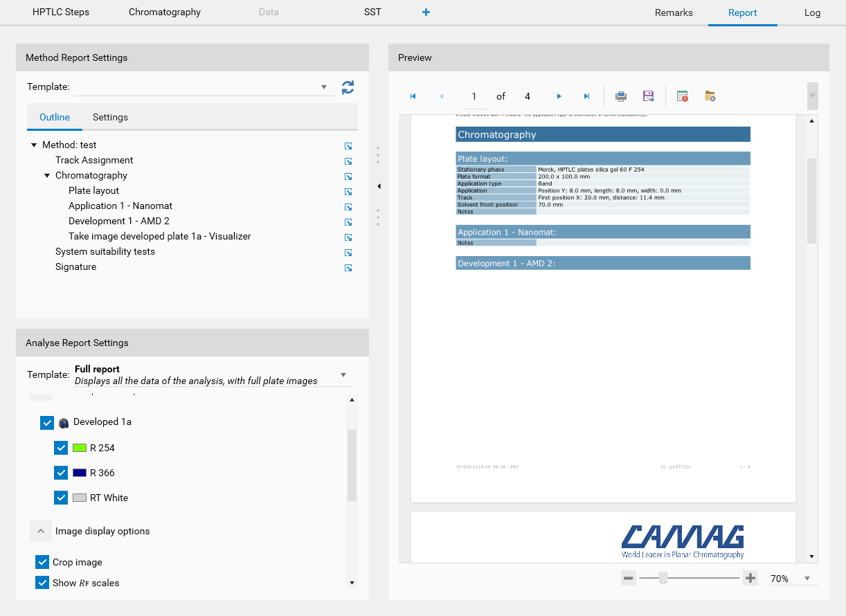Viewport: 846px width, 616px height.
Task: Open the Analyse Report Template dropdown arrow
Action: pos(343,375)
